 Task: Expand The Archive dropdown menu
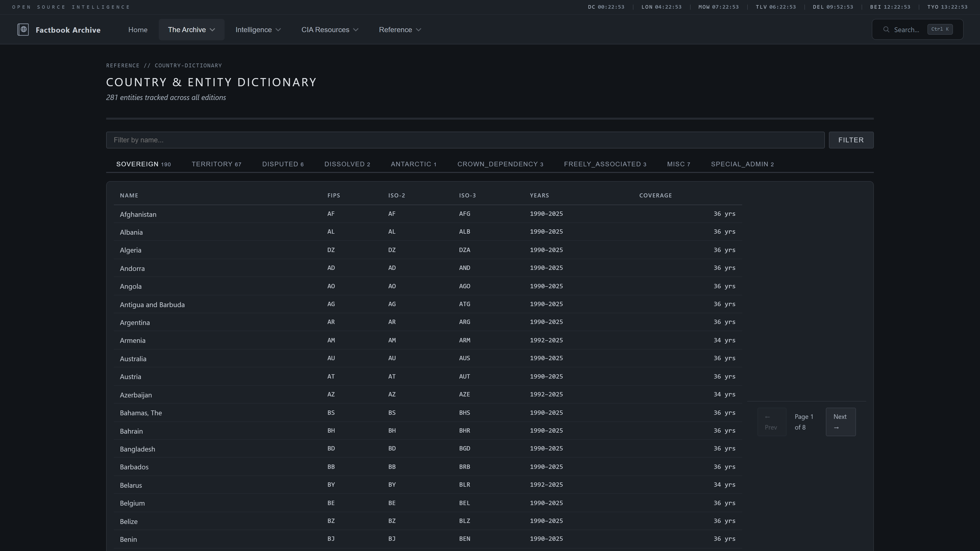coord(191,30)
